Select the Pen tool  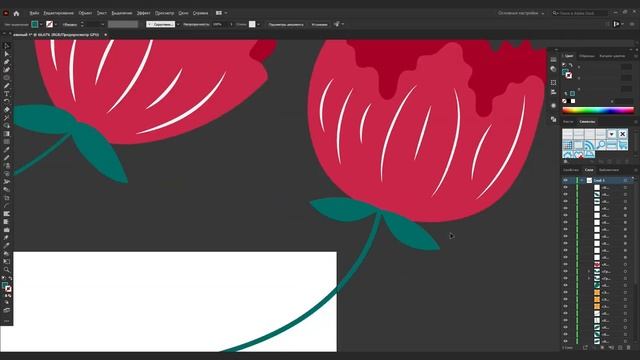[7, 62]
